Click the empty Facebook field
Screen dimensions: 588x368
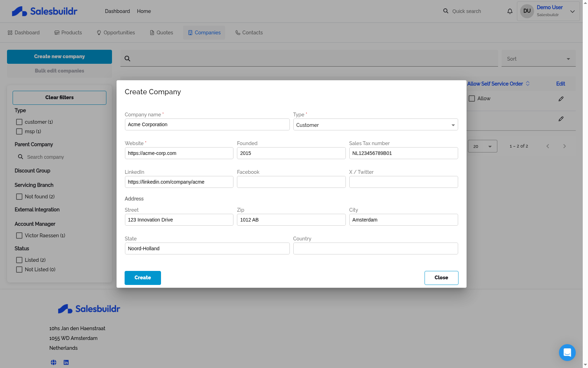click(291, 182)
